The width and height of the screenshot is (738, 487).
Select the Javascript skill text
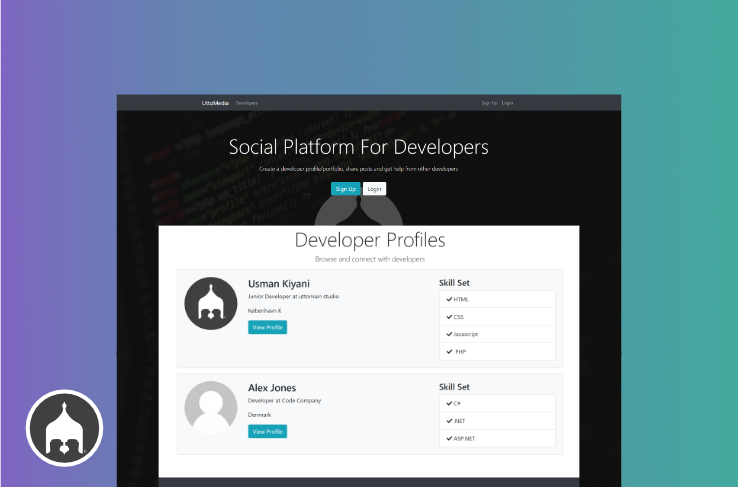point(465,334)
